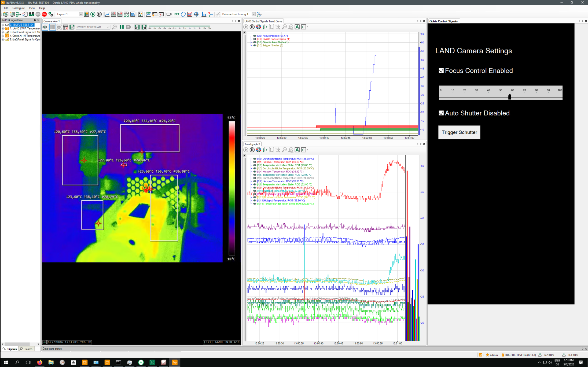Click the color wheel in Trend graph 2
Viewport: 588px width, 367px height.
pos(259,150)
